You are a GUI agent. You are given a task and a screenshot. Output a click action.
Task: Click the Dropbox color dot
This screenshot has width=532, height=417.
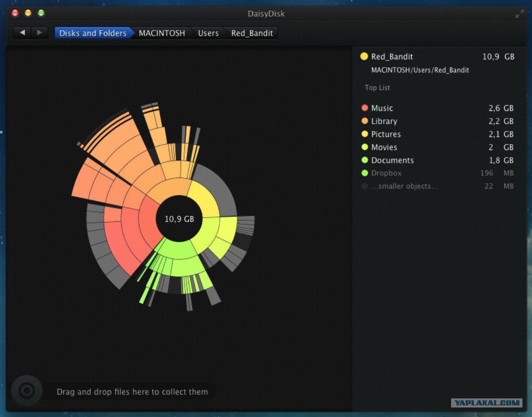click(365, 173)
